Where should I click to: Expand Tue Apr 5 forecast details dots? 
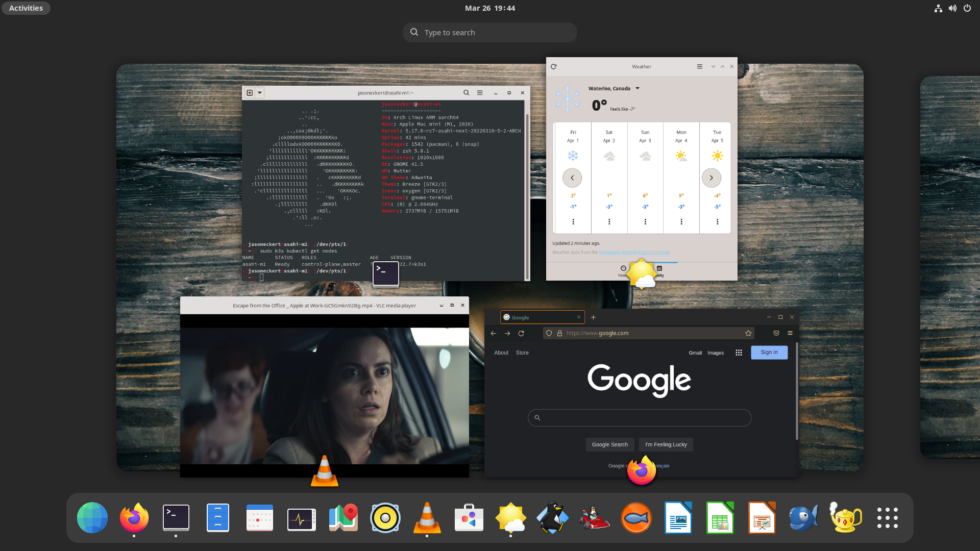[718, 221]
